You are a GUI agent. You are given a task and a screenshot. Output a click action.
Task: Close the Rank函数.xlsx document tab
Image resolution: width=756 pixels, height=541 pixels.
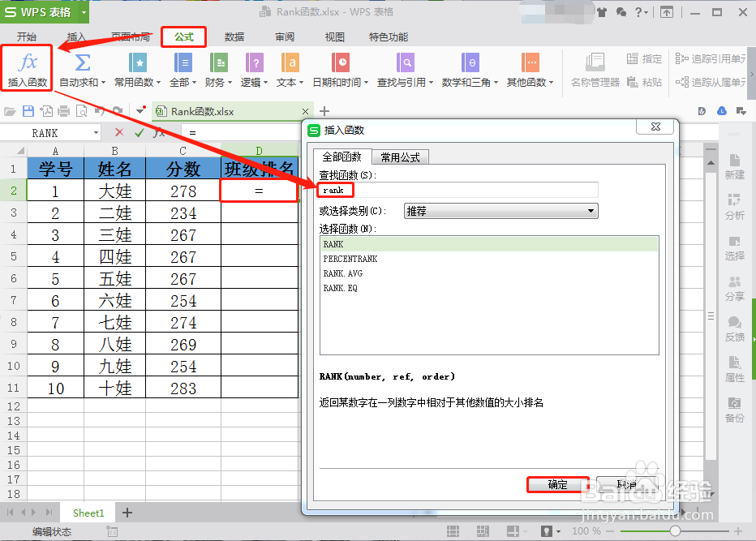click(x=305, y=111)
